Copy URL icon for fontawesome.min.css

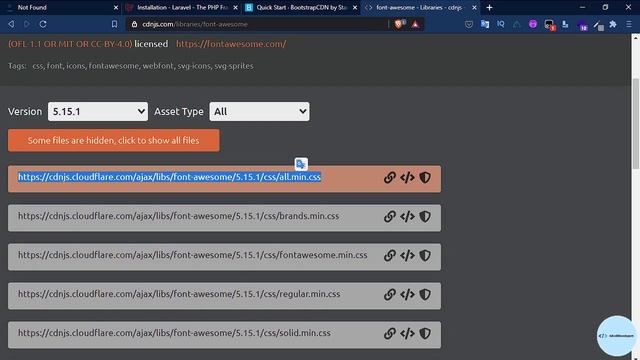pos(390,256)
